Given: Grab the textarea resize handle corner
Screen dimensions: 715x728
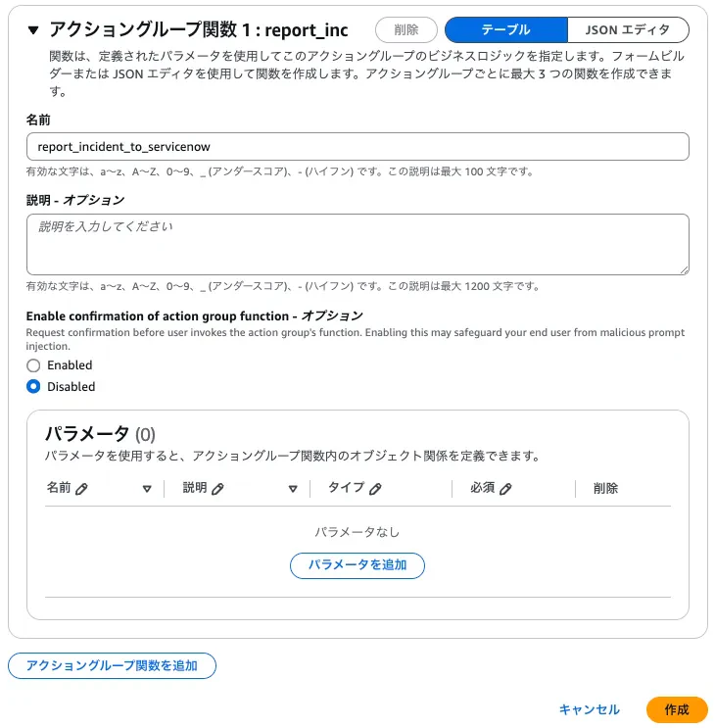Looking at the screenshot, I should point(684,270).
